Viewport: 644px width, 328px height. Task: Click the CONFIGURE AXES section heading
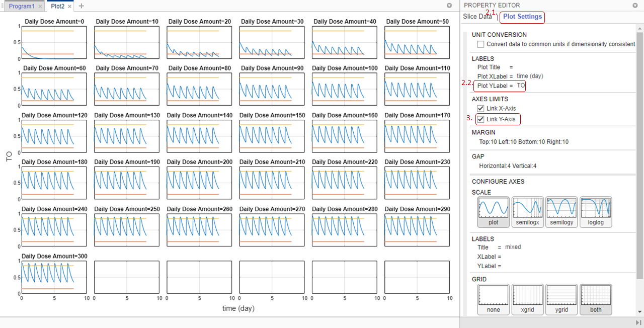tap(498, 182)
